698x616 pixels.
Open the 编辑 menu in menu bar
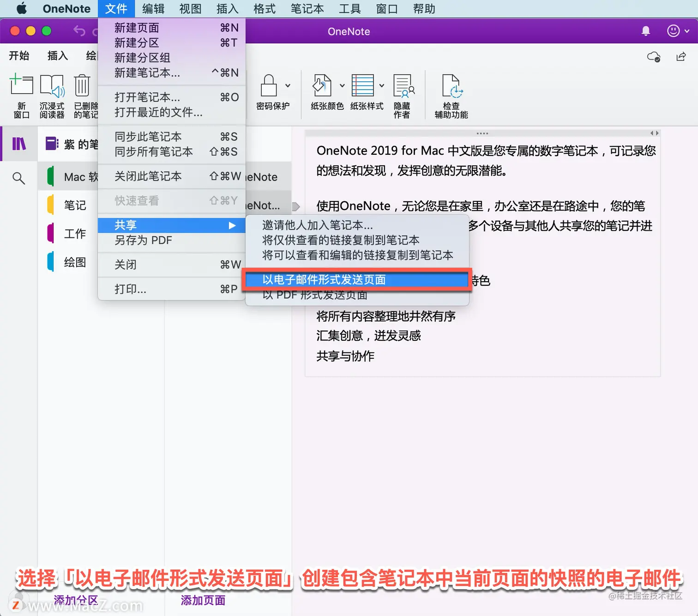(x=153, y=8)
